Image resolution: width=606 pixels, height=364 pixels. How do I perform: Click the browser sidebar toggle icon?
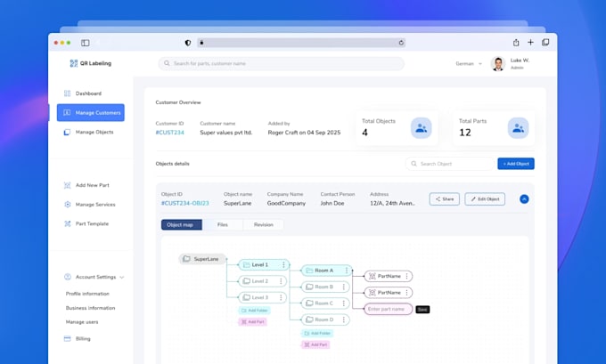click(x=85, y=43)
